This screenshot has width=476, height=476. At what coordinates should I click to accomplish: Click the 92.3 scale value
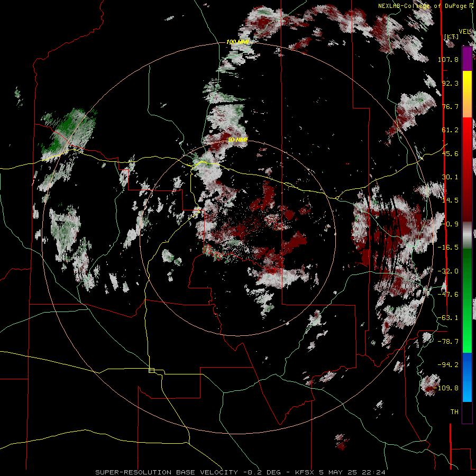450,83
